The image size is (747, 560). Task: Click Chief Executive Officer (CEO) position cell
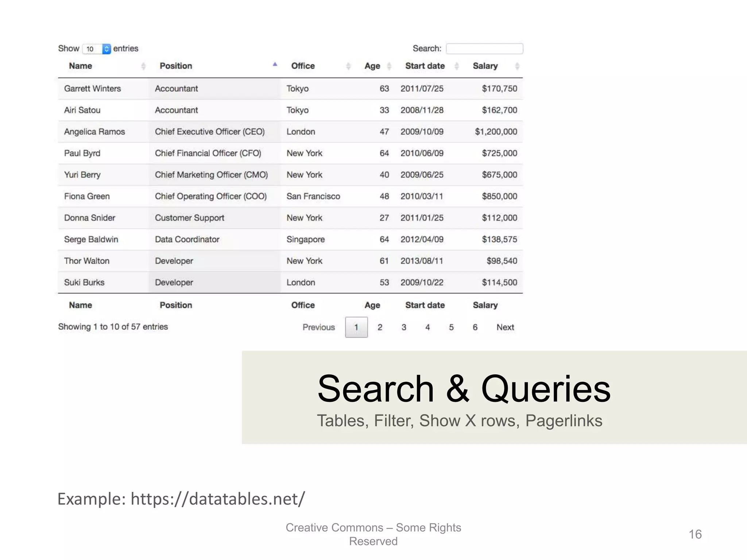point(210,132)
